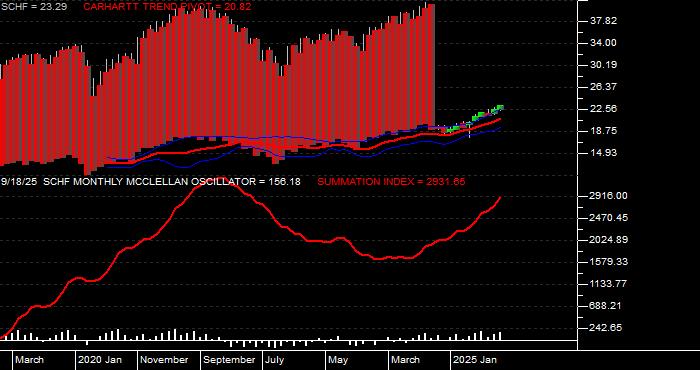Select the 2025 Jan time axis label
Image resolution: width=700 pixels, height=370 pixels.
(x=475, y=360)
